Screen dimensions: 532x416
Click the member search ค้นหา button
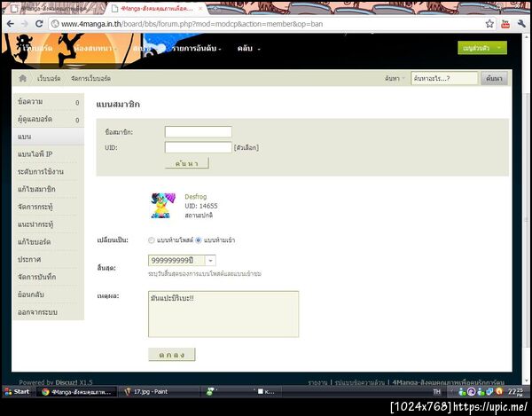coord(187,163)
